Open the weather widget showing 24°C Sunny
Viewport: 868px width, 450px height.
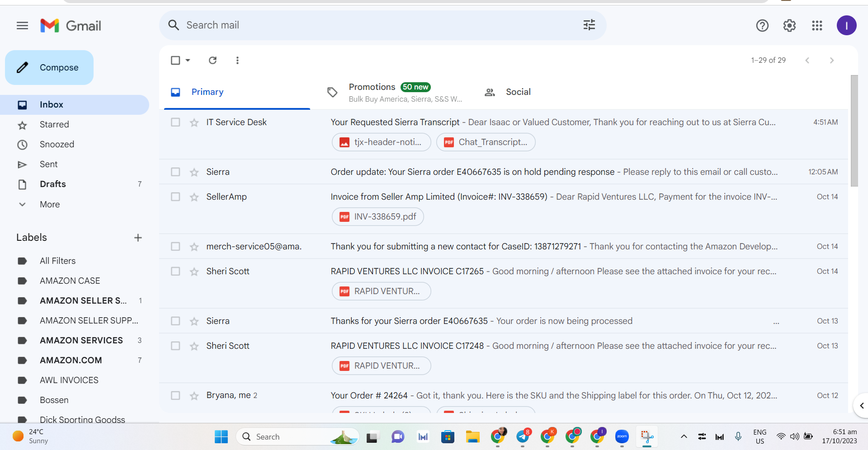click(x=30, y=436)
